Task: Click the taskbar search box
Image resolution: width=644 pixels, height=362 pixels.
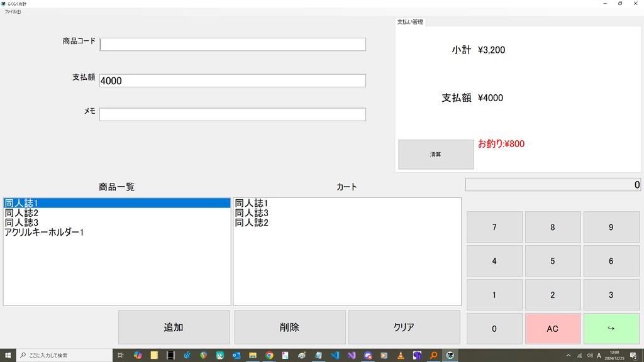Action: (x=64, y=356)
